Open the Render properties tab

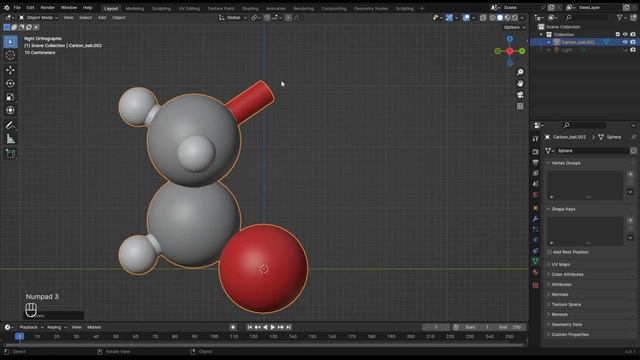pyautogui.click(x=536, y=152)
